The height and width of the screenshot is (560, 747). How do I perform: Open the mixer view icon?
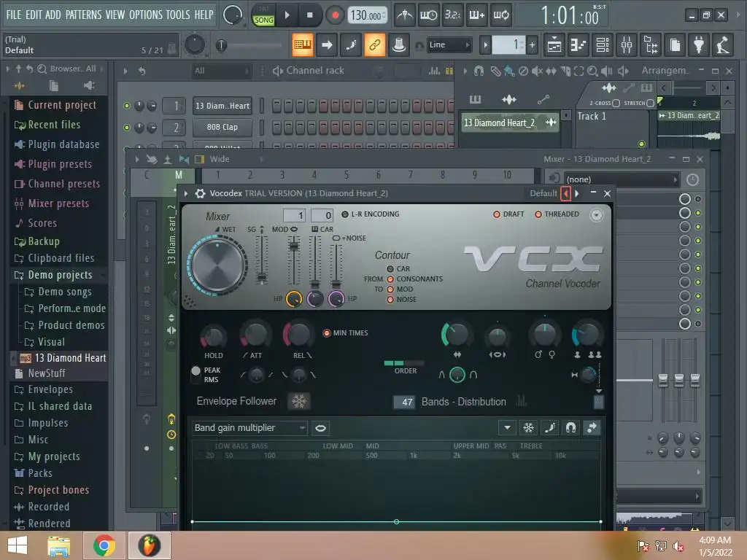627,44
